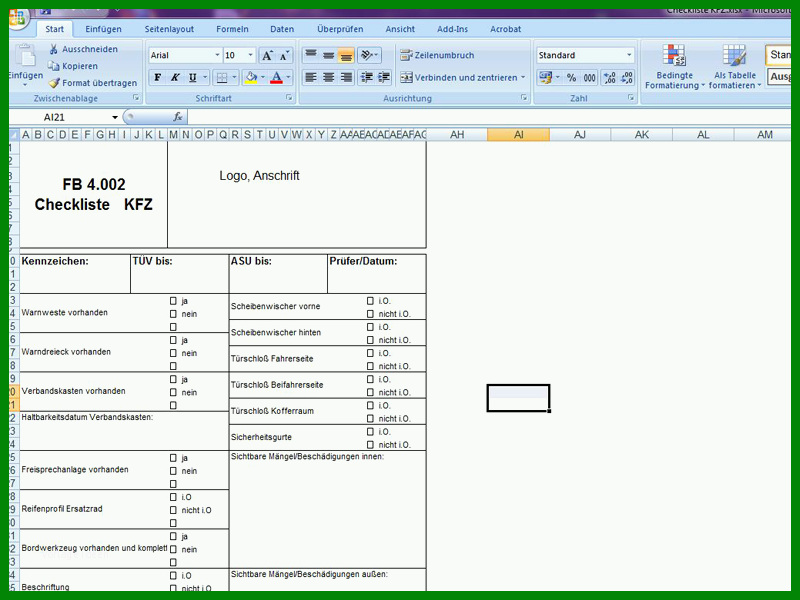Expand the Name Box dropdown arrow

click(115, 117)
